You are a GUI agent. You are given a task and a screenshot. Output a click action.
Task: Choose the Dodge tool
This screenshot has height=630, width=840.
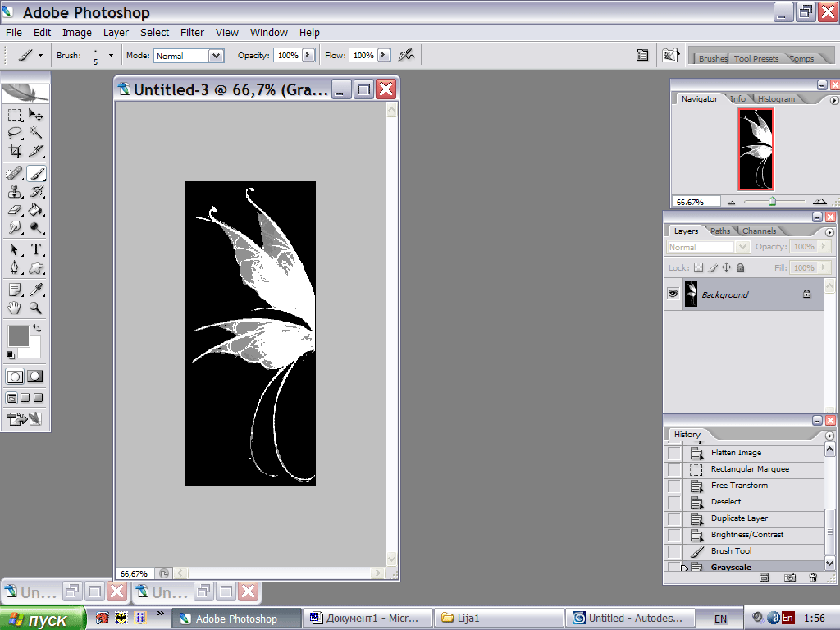(x=36, y=228)
